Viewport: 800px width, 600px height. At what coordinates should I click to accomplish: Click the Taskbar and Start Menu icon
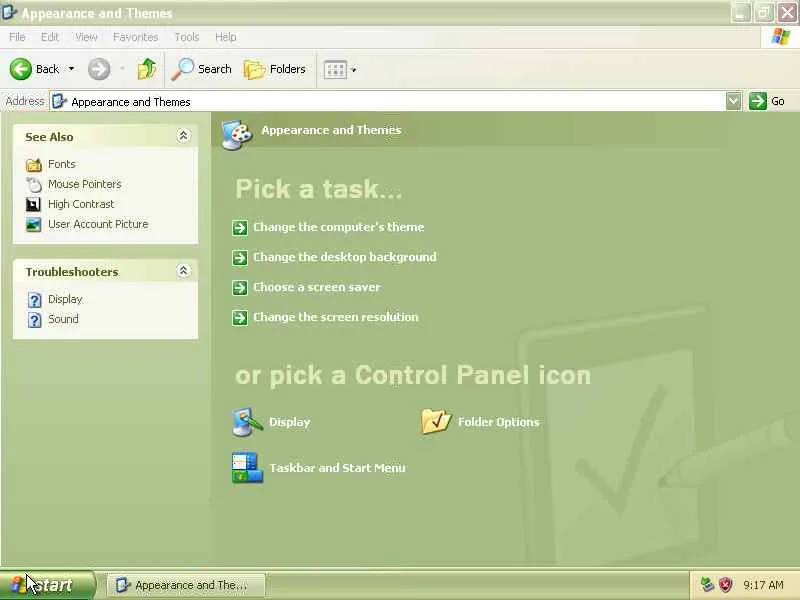[247, 467]
